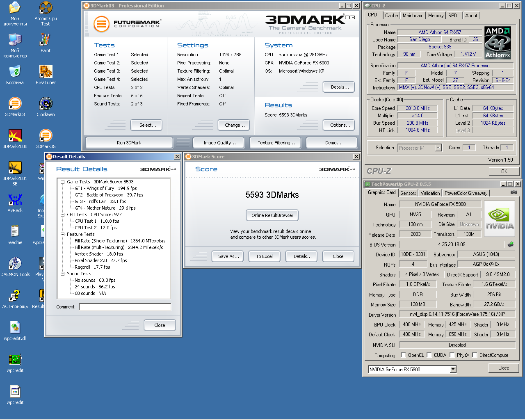Switch to the Cache tab in CPU-Z
Image resolution: width=525 pixels, height=420 pixels.
[x=391, y=16]
